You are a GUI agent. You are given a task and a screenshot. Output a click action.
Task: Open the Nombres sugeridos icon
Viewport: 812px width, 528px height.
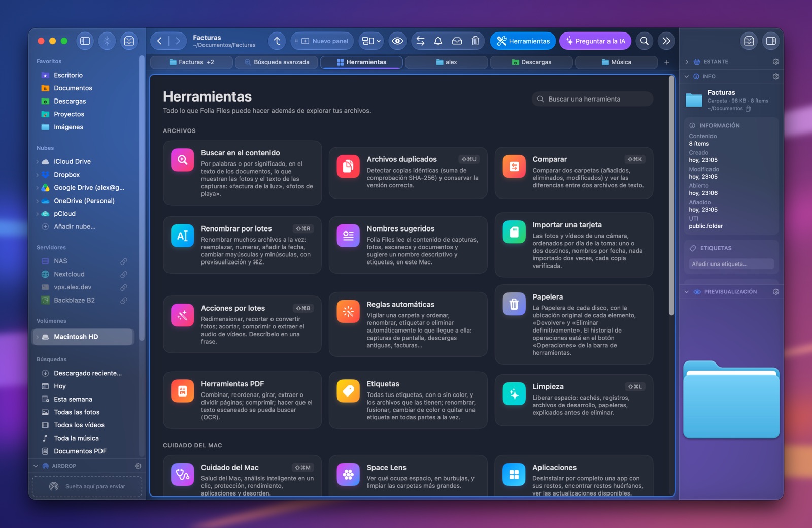click(348, 236)
